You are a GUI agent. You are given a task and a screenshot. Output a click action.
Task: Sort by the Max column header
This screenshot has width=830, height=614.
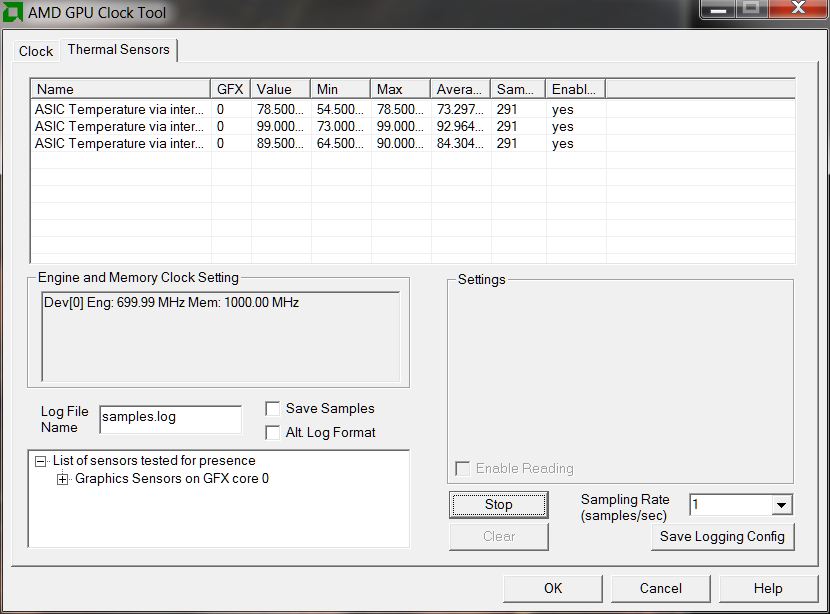[401, 89]
